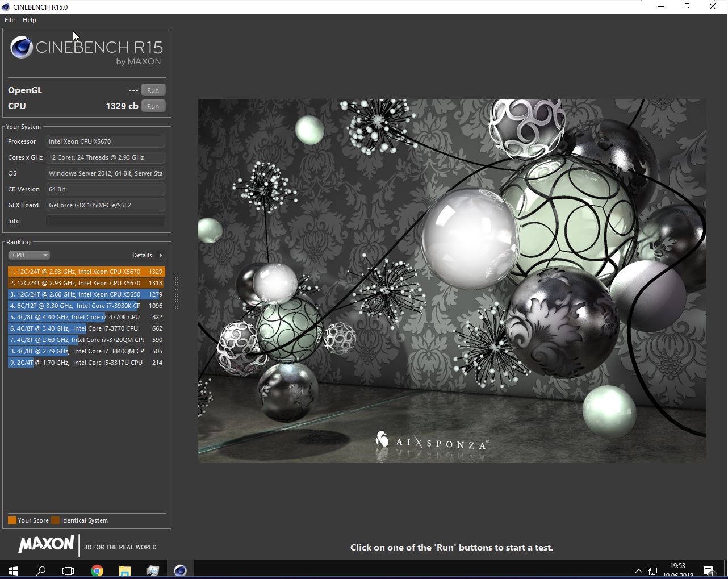Click the orange Your Score legend swatch
728x579 pixels.
tap(12, 520)
